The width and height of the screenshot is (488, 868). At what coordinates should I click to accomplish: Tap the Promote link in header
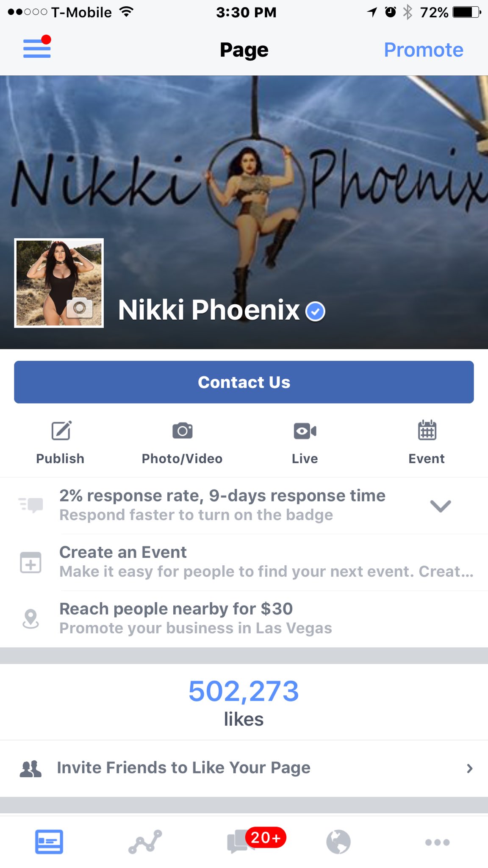click(423, 50)
